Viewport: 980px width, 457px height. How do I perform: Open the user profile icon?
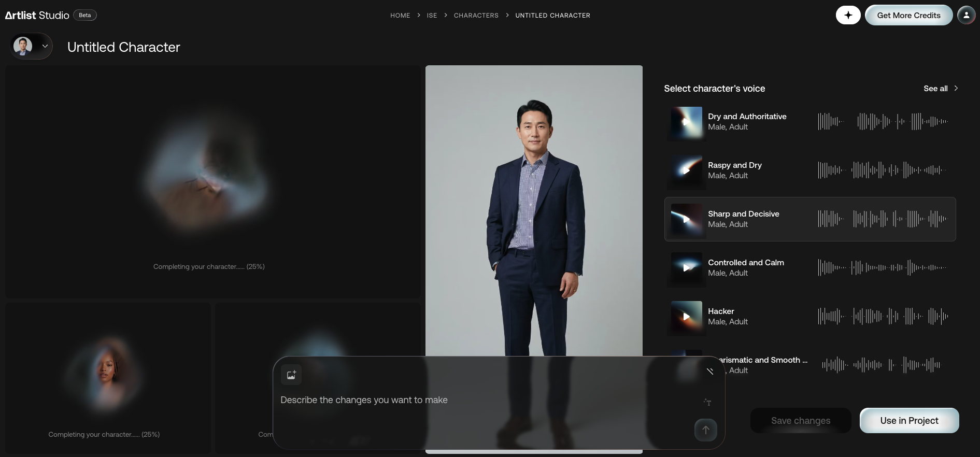click(x=966, y=15)
